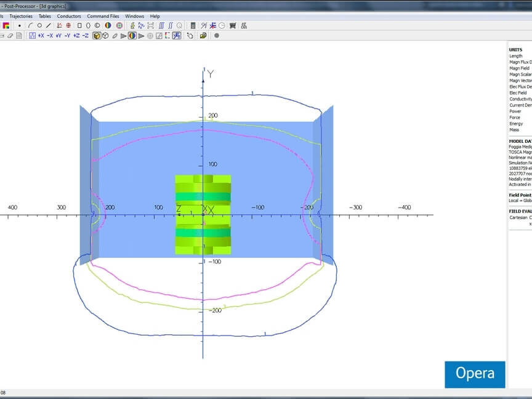Select the +Y view orientation icon
Screen dimensions: 532x399
point(58,36)
